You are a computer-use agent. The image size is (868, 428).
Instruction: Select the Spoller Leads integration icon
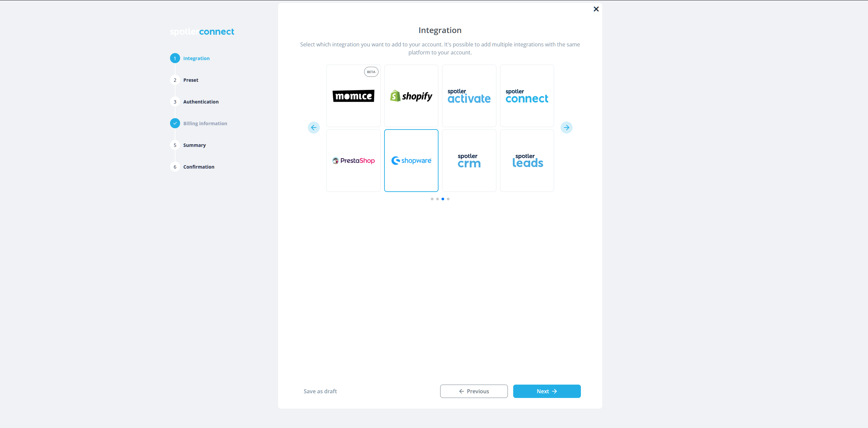click(x=526, y=160)
